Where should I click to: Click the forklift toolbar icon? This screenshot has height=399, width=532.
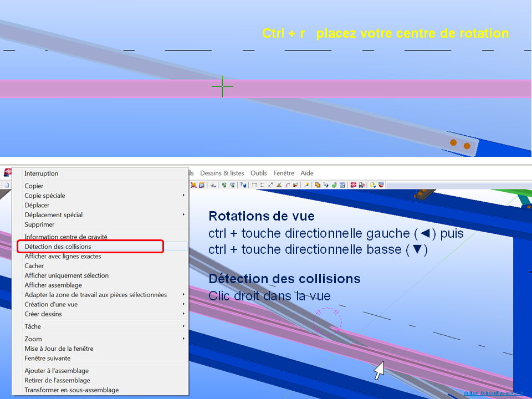[362, 185]
